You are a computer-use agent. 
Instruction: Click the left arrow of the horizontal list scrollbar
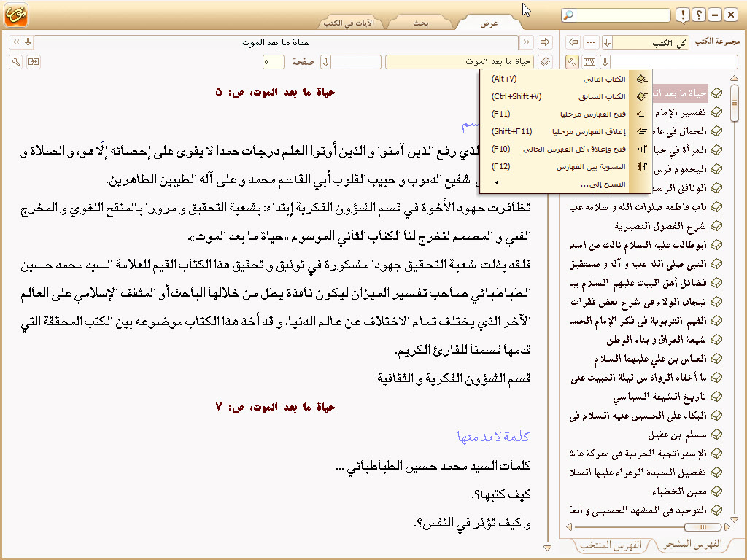click(569, 526)
